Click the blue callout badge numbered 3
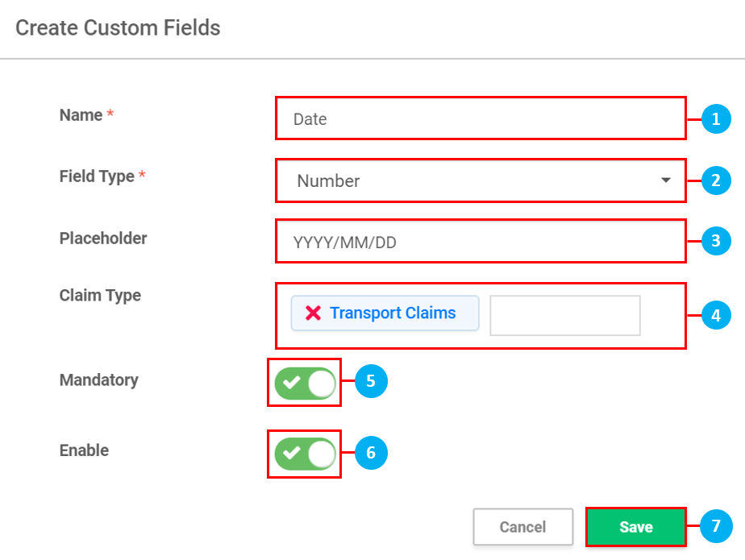Screen dimensions: 745x560 (x=716, y=240)
